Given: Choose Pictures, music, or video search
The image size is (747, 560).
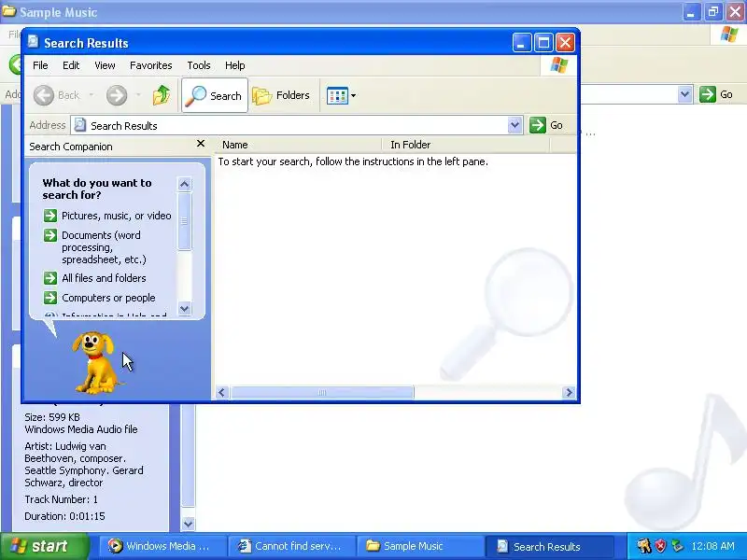Looking at the screenshot, I should (x=116, y=216).
